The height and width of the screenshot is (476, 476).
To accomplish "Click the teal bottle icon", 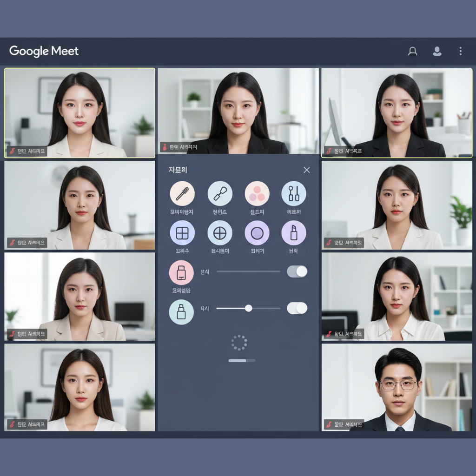I will tap(181, 311).
